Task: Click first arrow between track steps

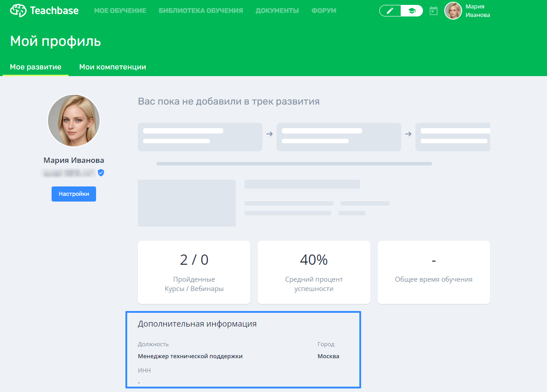Action: tap(269, 134)
